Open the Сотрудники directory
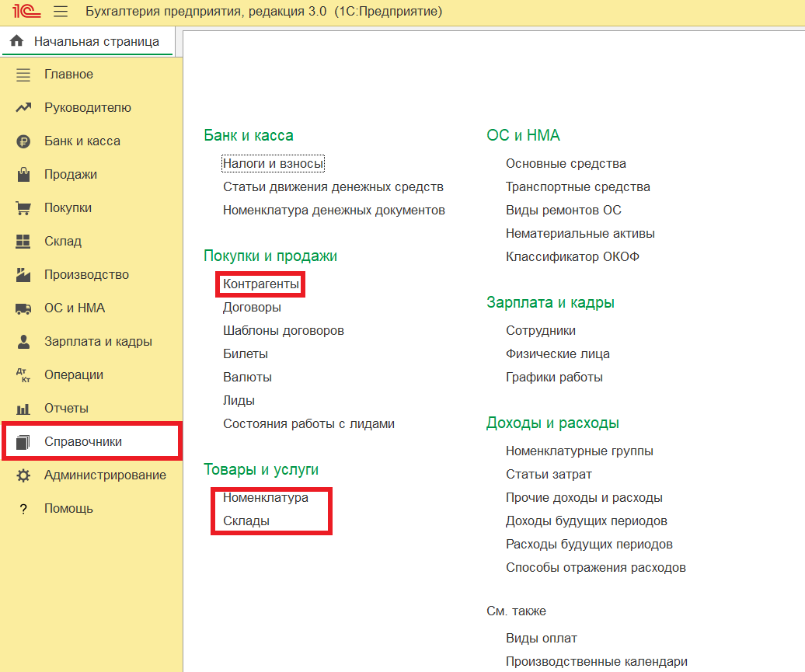The image size is (805, 672). (541, 331)
